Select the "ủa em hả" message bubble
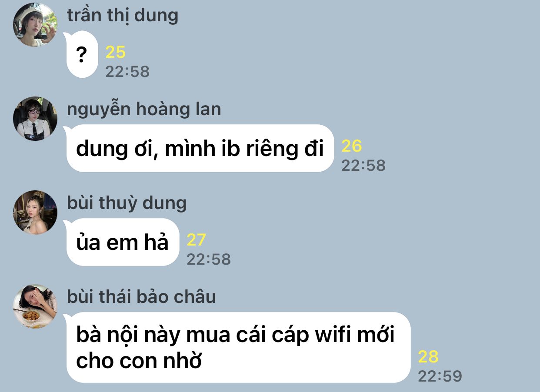Screen dimensions: 540x392 pyautogui.click(x=123, y=243)
